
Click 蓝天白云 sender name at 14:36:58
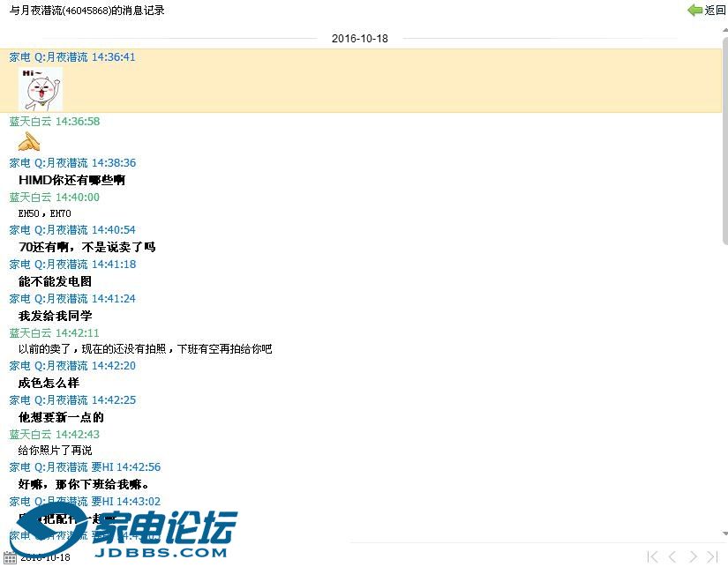(x=31, y=122)
